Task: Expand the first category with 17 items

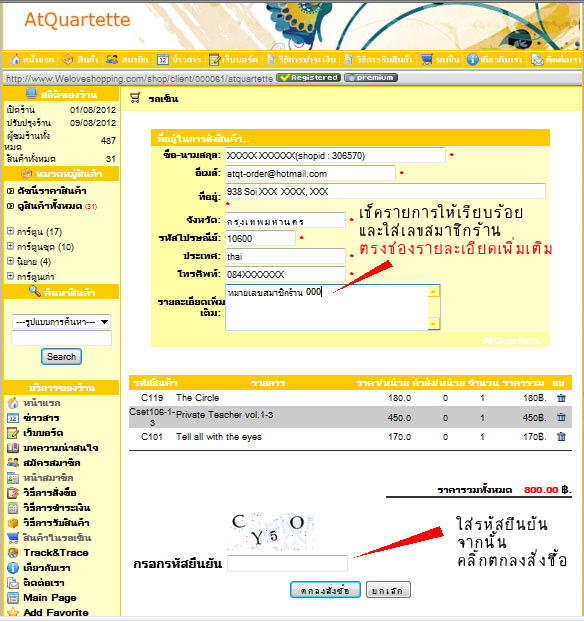Action: click(x=10, y=231)
